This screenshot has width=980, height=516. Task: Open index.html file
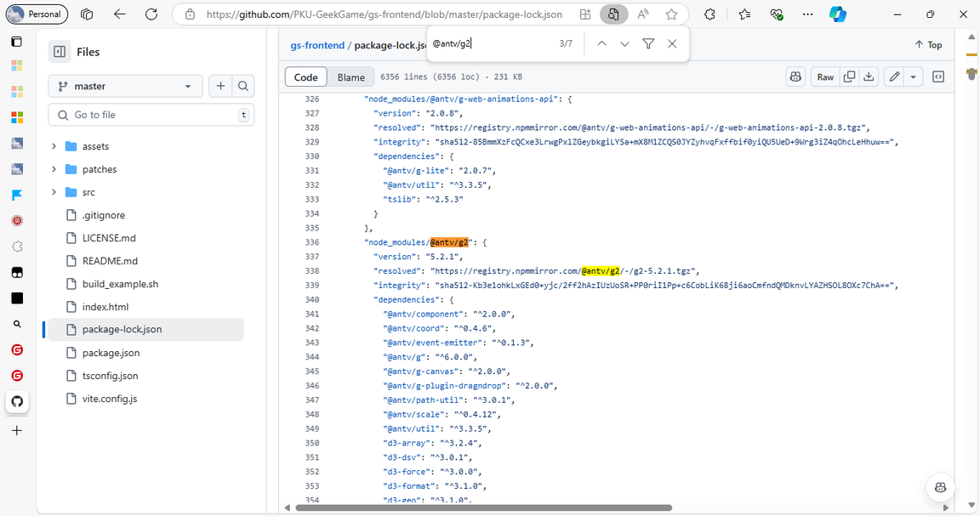(x=105, y=307)
